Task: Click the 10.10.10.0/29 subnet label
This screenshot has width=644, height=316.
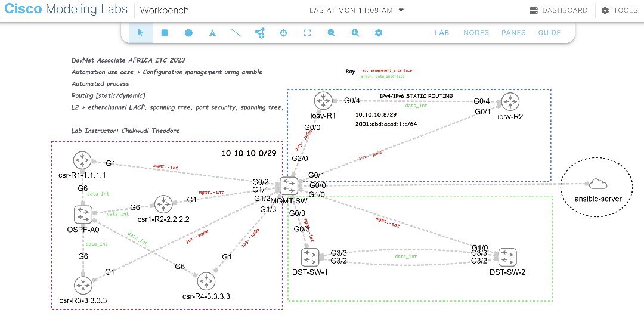Action: tap(249, 154)
